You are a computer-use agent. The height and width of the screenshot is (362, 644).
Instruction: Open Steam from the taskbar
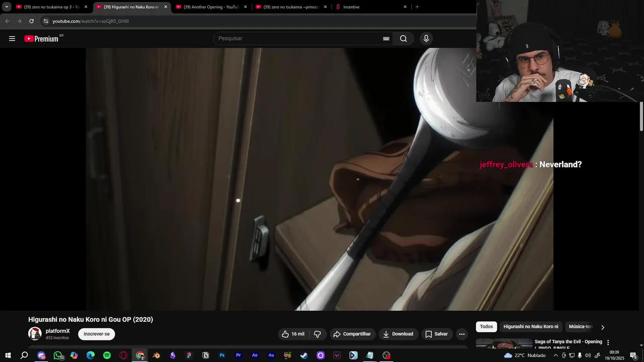304,355
